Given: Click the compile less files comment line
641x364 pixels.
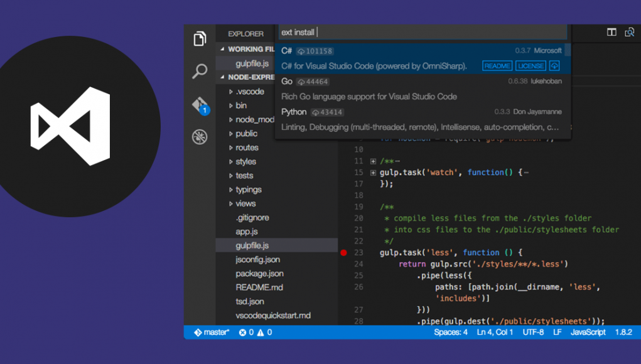Looking at the screenshot, I should click(x=488, y=218).
